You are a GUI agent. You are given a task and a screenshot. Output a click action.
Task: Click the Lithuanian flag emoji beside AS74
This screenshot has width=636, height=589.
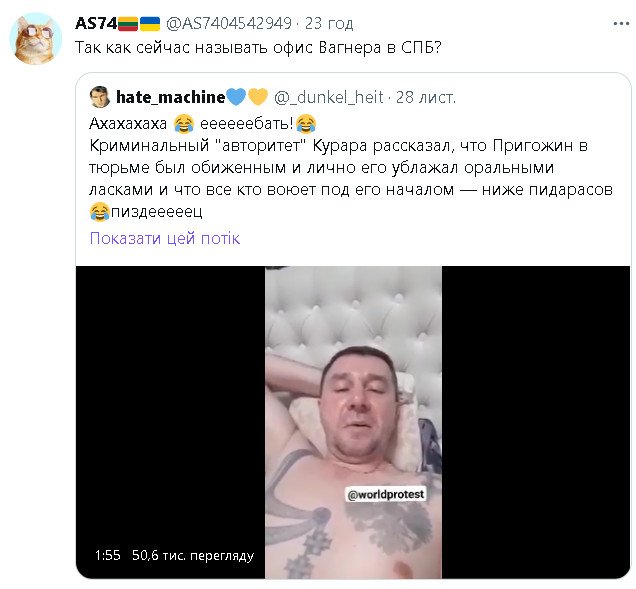click(128, 24)
